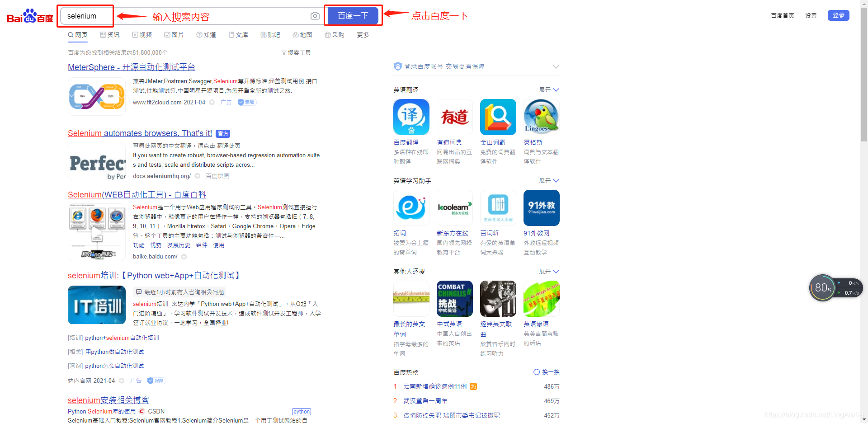Click the 官方 badge next to Selenium

pos(223,134)
